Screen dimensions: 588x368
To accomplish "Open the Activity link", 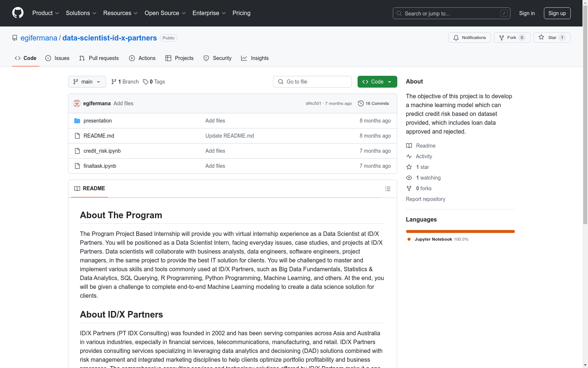I will [419, 156].
